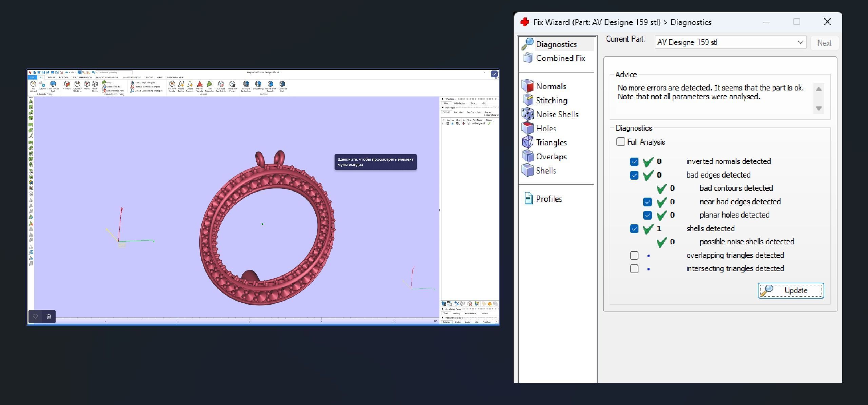Open the Current Part dropdown
The width and height of the screenshot is (868, 405).
(x=801, y=42)
